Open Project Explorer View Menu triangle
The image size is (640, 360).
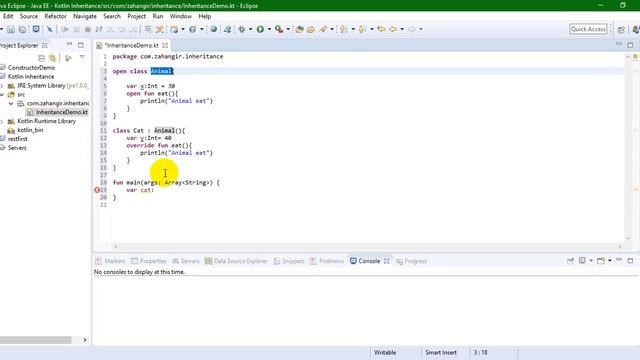coord(82,58)
